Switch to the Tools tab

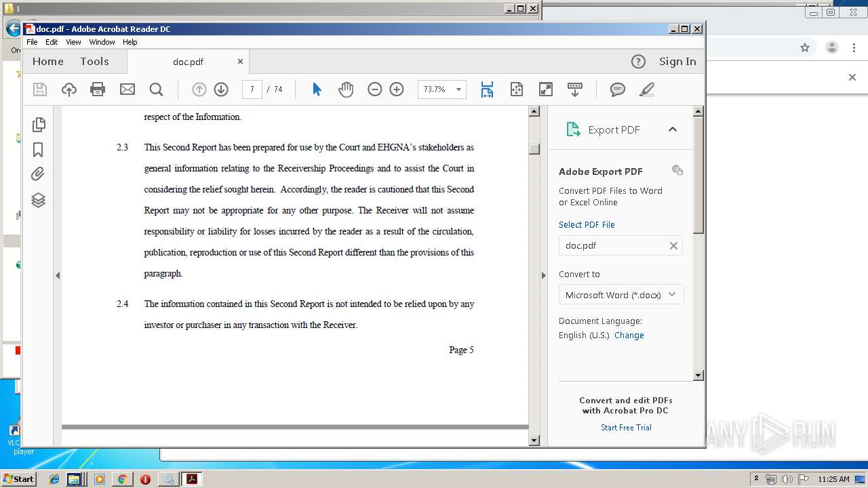94,62
